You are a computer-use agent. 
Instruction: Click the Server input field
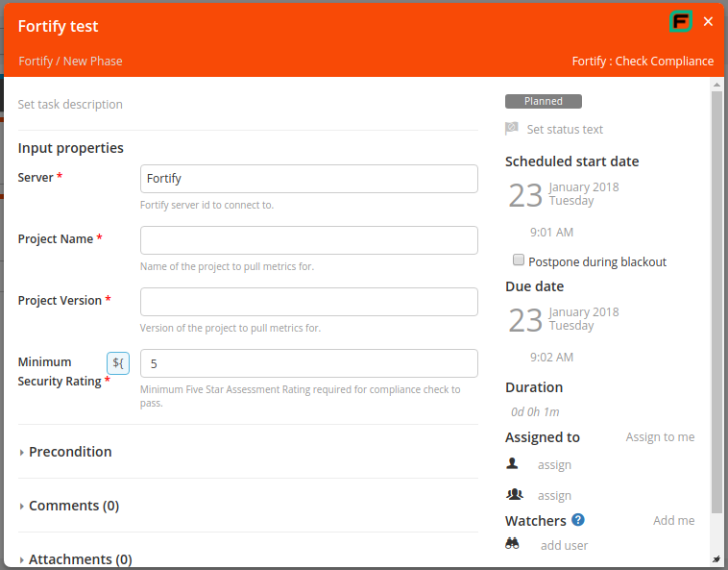click(x=308, y=179)
